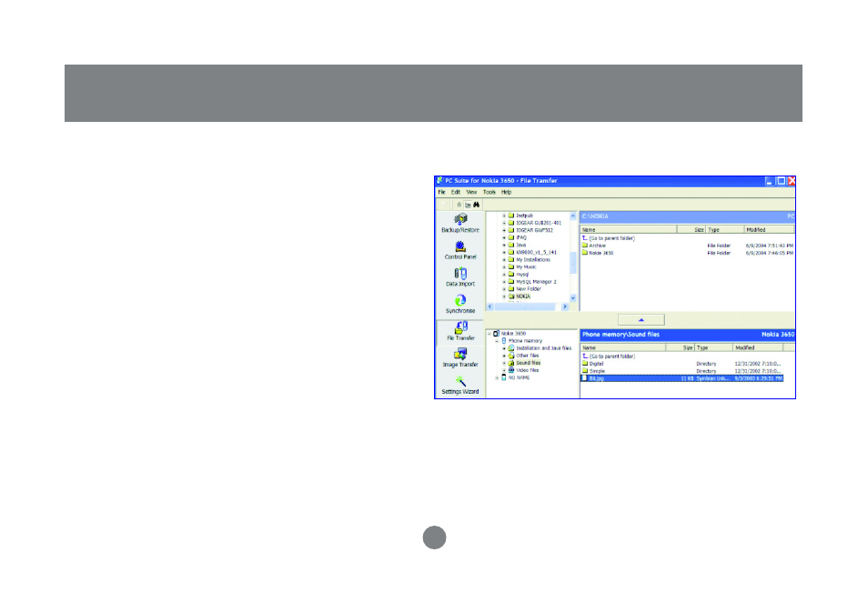Open the Image Transfer tool
The height and width of the screenshot is (603, 868).
460,358
